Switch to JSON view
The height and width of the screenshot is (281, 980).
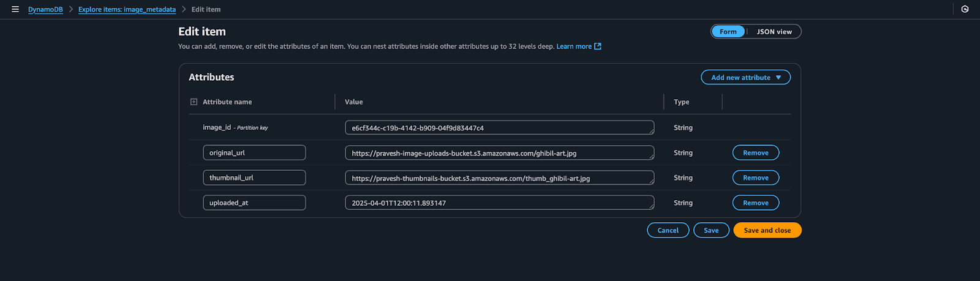[x=774, y=32]
